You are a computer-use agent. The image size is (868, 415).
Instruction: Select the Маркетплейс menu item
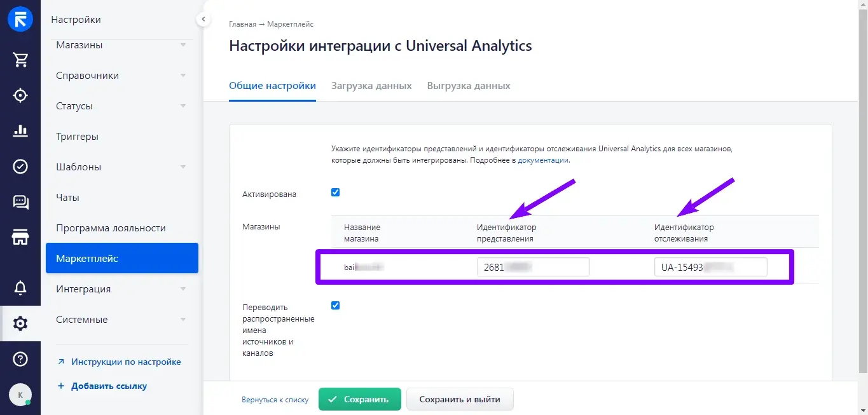[122, 258]
